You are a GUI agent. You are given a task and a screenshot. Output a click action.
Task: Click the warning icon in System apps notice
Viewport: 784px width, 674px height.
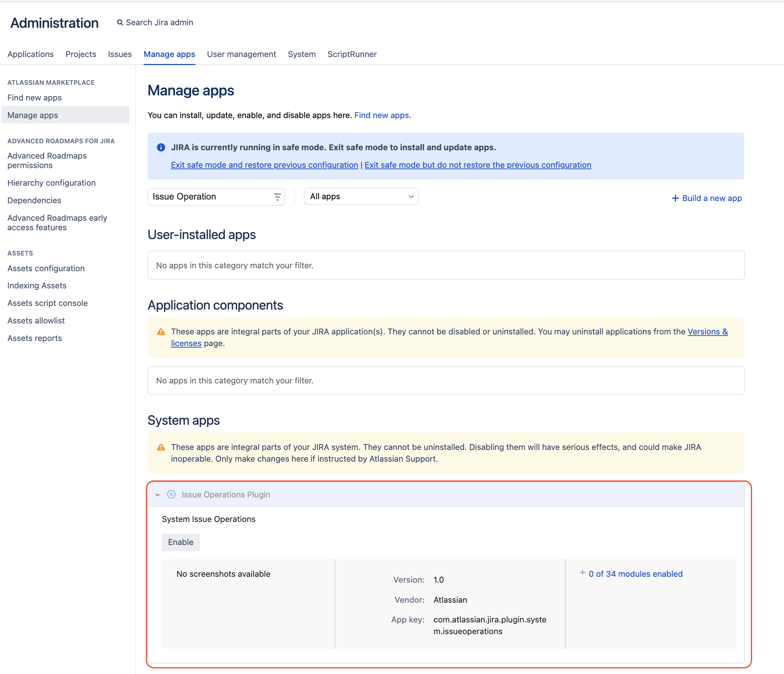[x=161, y=447]
